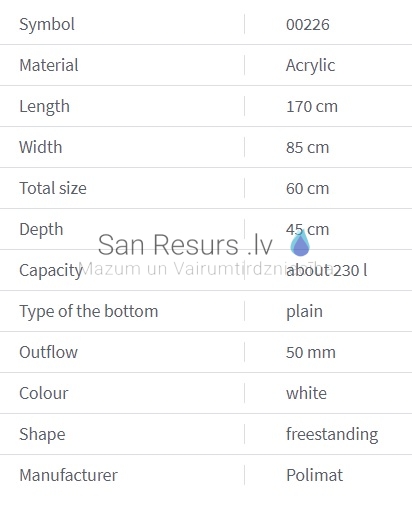Click the blue water drop logo icon
The image size is (412, 506).
coord(300,243)
